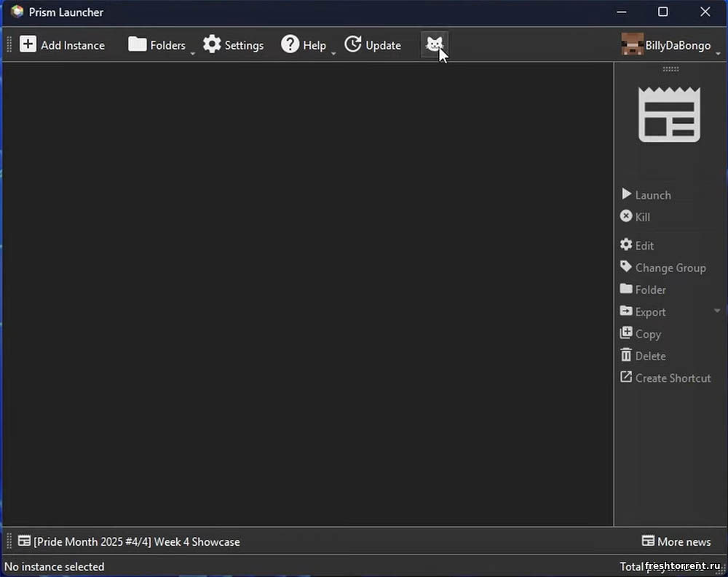
Task: Click the large instance icon thumbnail
Action: pos(669,115)
